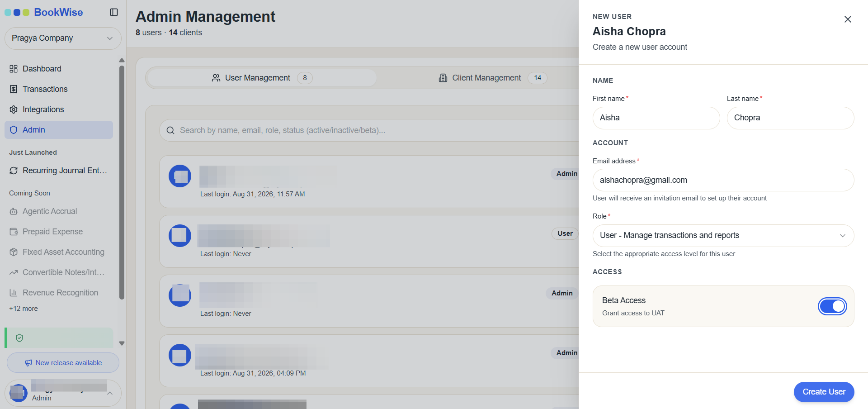Open Recurring Journal Entries page
The height and width of the screenshot is (409, 868).
pos(59,171)
